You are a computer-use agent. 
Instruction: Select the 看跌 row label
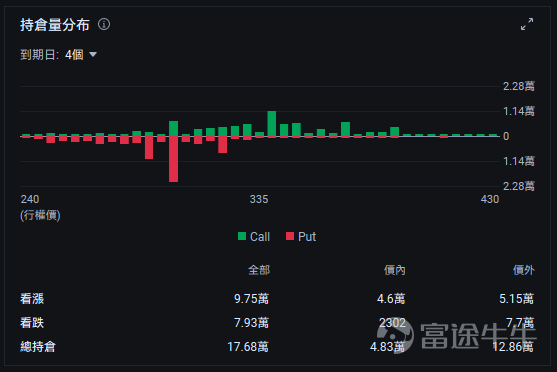[32, 323]
